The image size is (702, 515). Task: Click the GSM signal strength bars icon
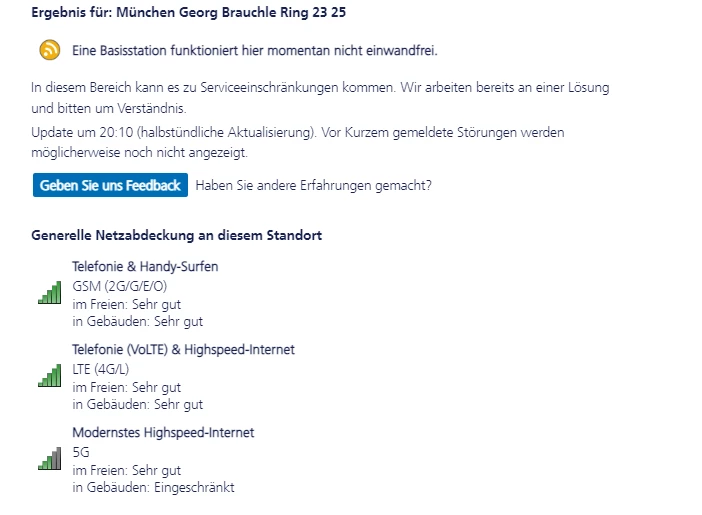pyautogui.click(x=49, y=293)
